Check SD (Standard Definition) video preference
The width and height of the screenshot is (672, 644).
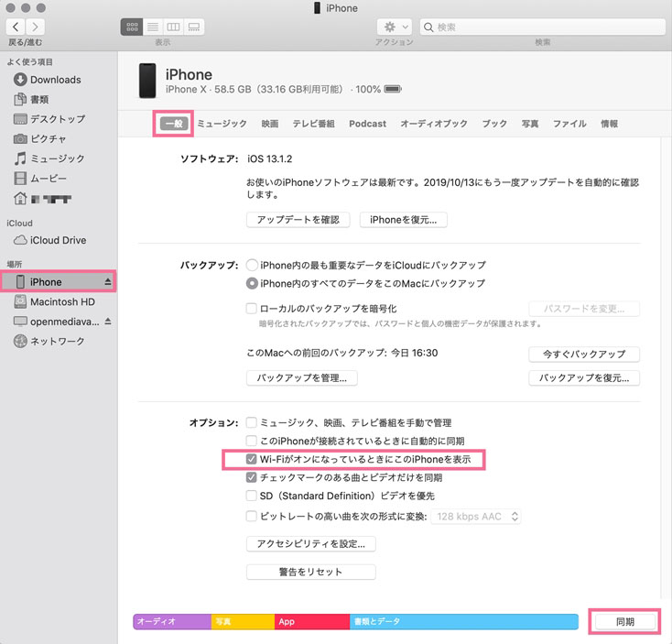point(252,496)
